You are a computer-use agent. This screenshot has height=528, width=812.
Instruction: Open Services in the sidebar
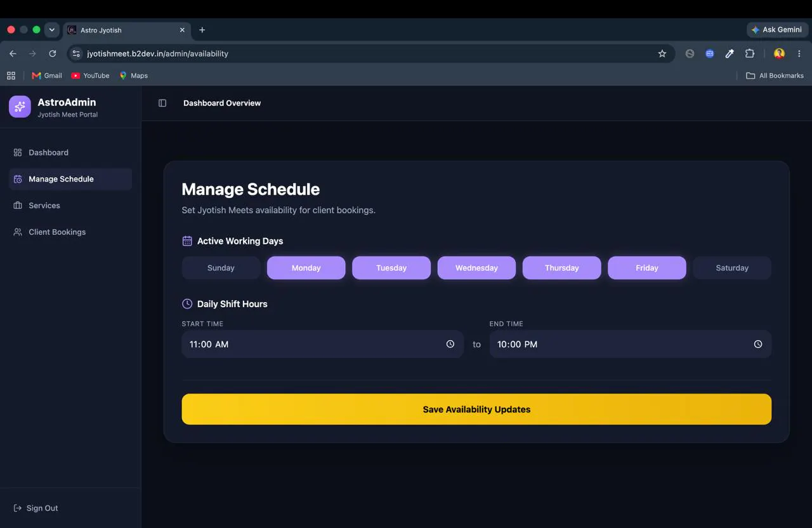(70, 206)
